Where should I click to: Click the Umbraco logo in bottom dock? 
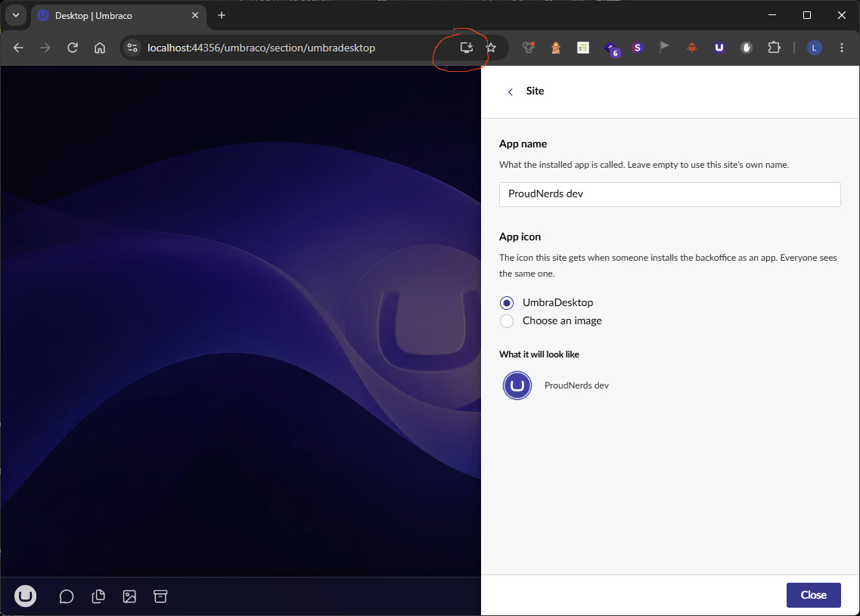(25, 596)
